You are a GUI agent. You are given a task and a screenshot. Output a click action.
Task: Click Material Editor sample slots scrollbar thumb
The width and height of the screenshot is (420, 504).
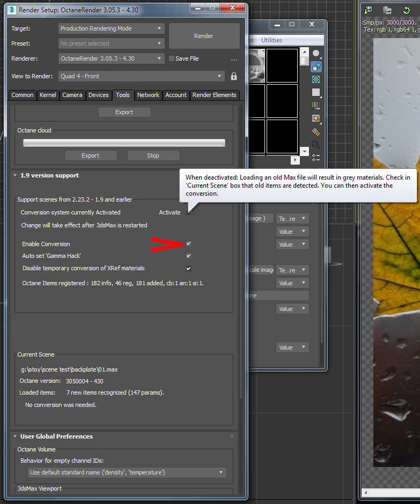[x=304, y=61]
